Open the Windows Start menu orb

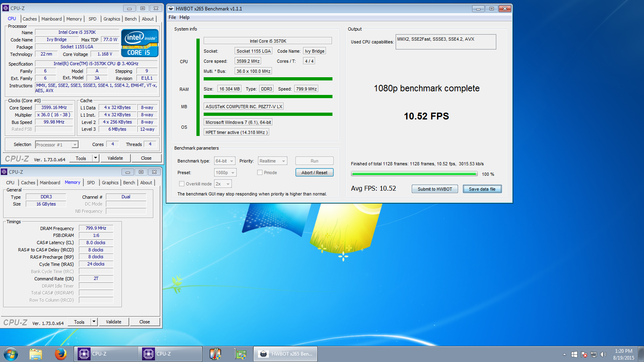(11, 354)
